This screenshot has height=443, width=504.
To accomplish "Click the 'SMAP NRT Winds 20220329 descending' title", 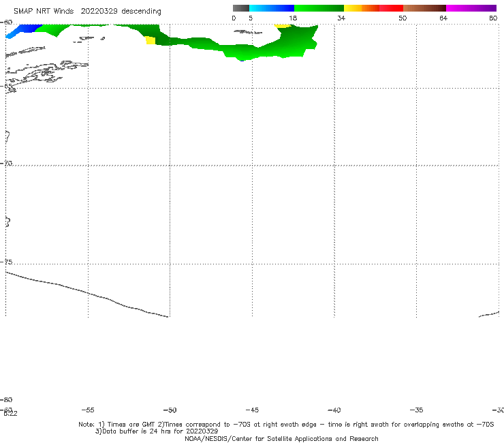I will (x=87, y=12).
